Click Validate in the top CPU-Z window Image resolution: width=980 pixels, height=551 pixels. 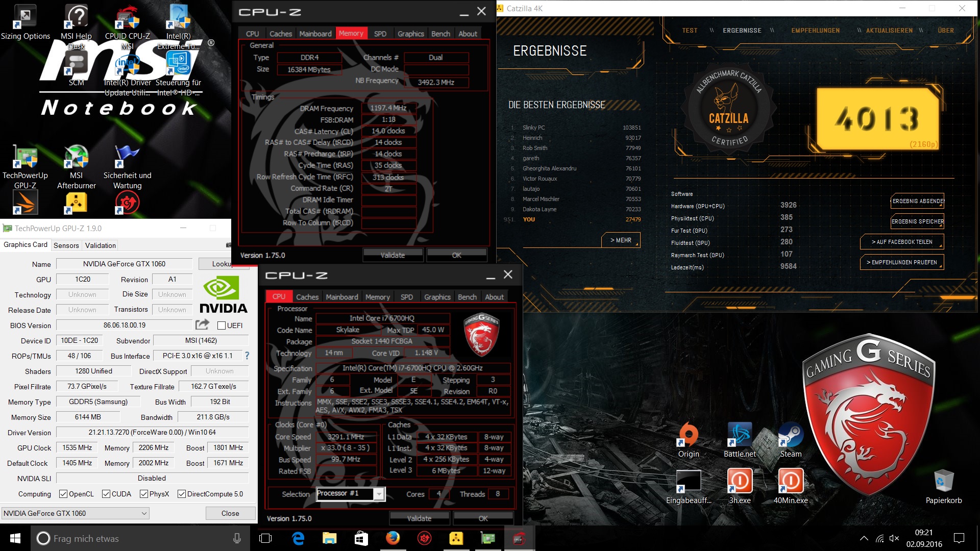[x=393, y=255]
